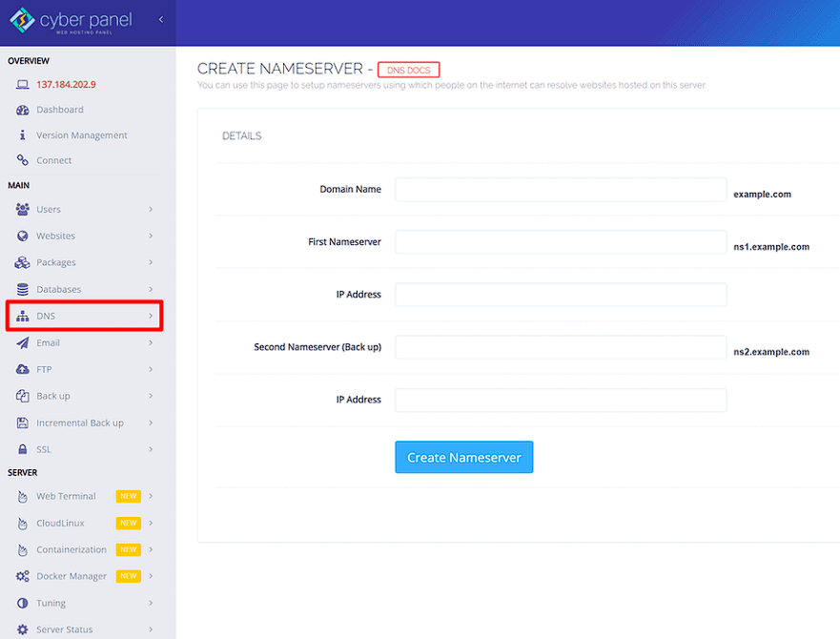
Task: Collapse the sidebar using the left arrow
Action: coord(160,19)
